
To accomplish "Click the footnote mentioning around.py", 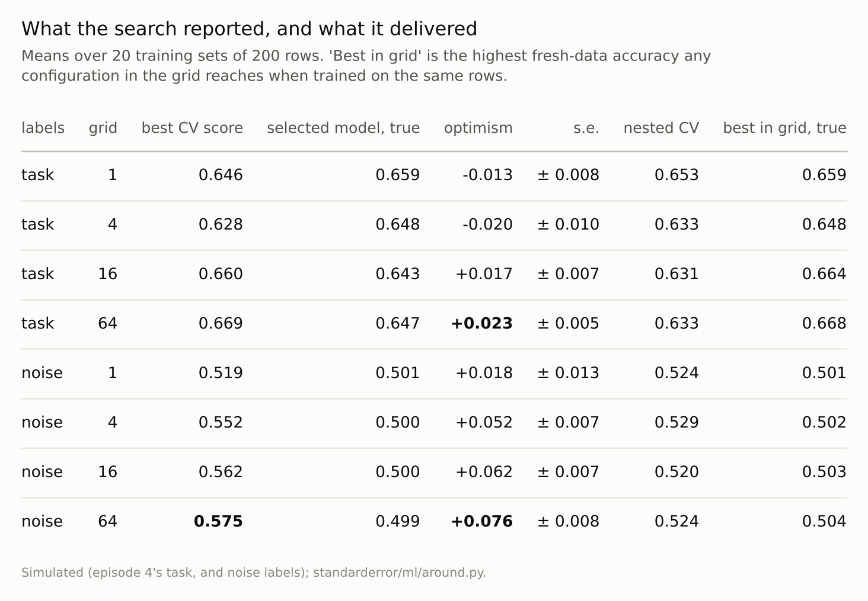I will click(x=254, y=573).
